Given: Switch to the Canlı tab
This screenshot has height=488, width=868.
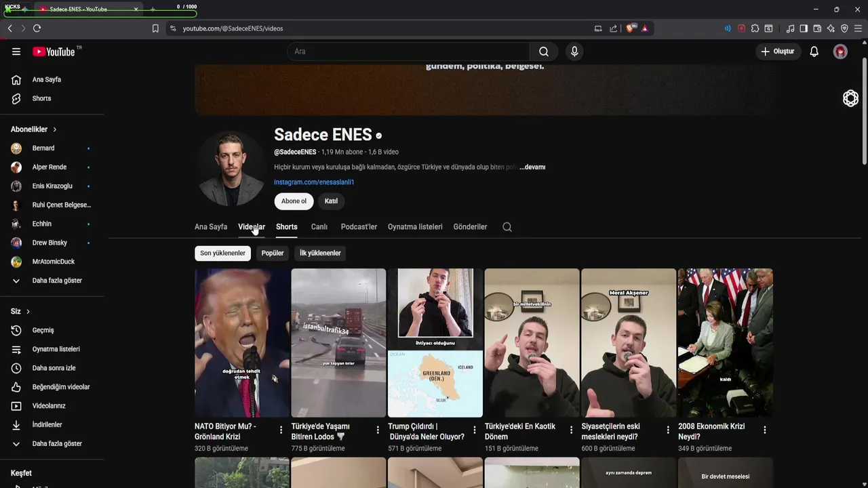Looking at the screenshot, I should click(319, 227).
